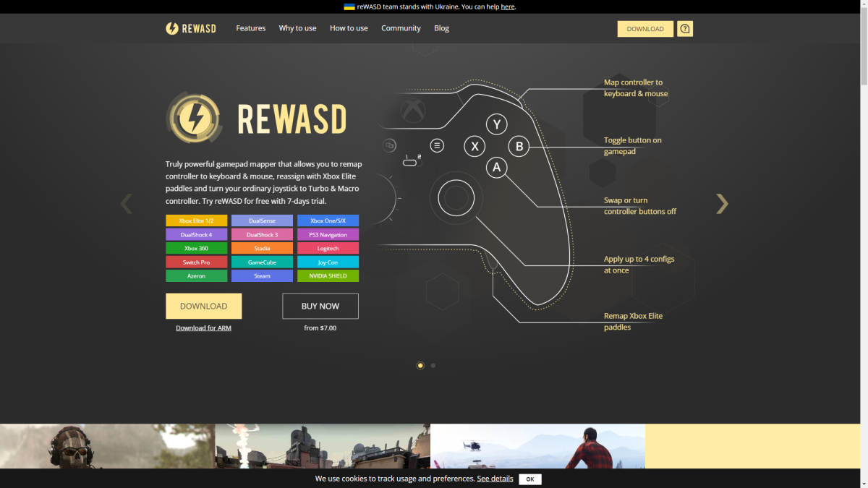This screenshot has height=488, width=868.
Task: Go to previous slide with left arrow
Action: point(127,204)
